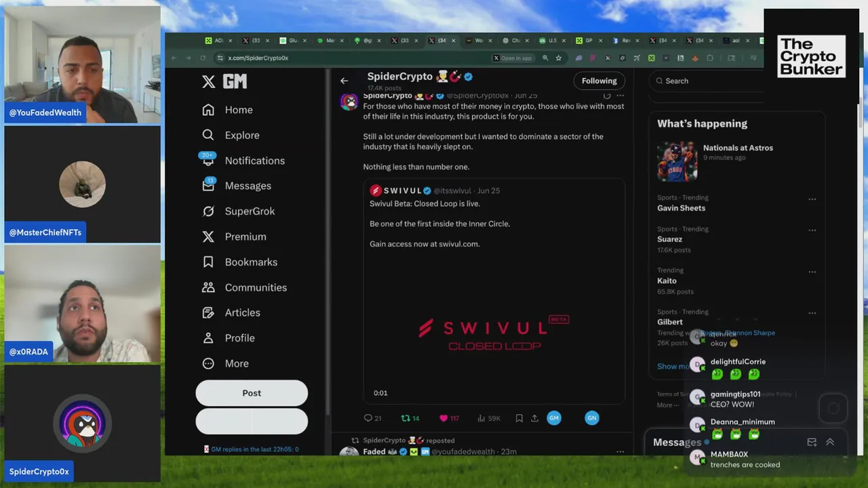The width and height of the screenshot is (868, 488).
Task: Open reply on the SpiderCrypto post
Action: (372, 418)
